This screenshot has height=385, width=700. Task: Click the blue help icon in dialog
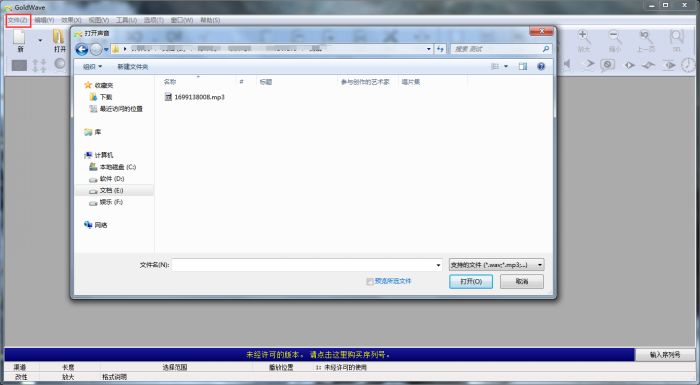[x=541, y=67]
